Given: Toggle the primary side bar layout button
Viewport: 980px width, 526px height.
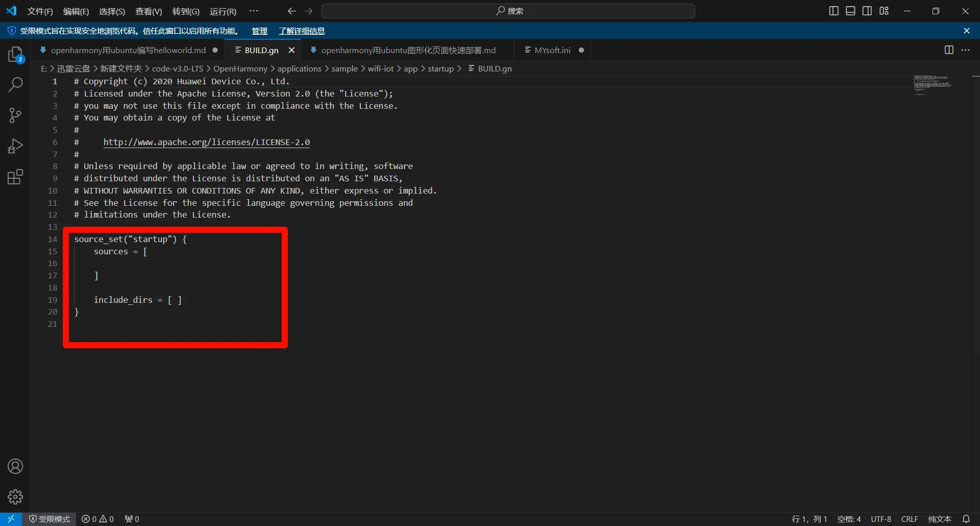Looking at the screenshot, I should tap(834, 11).
